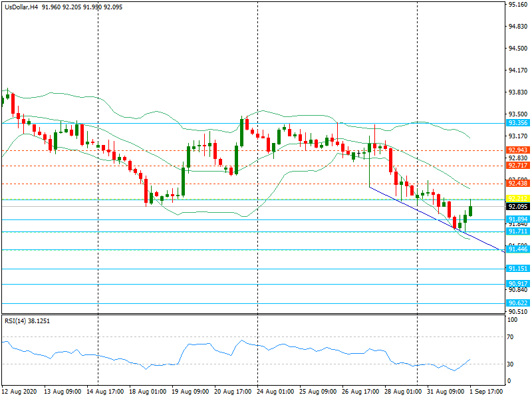
Task: Select the 90.917 support level label
Action: point(517,284)
